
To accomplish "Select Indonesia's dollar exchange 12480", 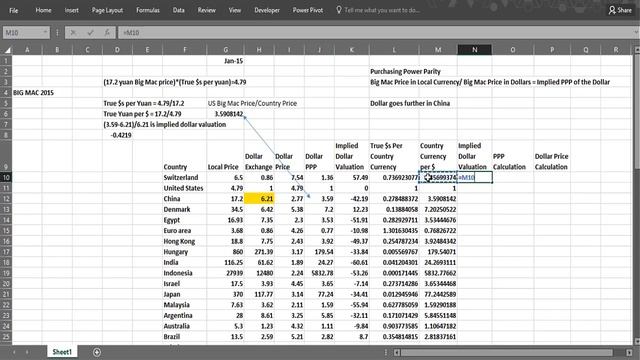I will 259,273.
